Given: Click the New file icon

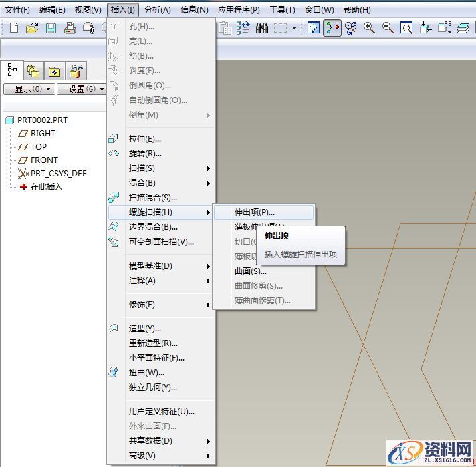Looking at the screenshot, I should [x=14, y=28].
